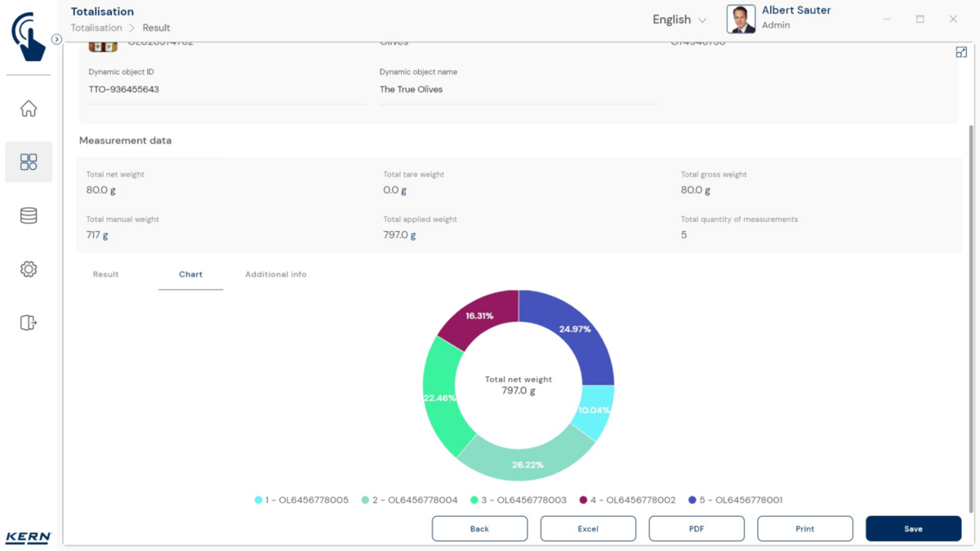Open the database sidebar icon
The height and width of the screenshot is (551, 980).
[29, 216]
